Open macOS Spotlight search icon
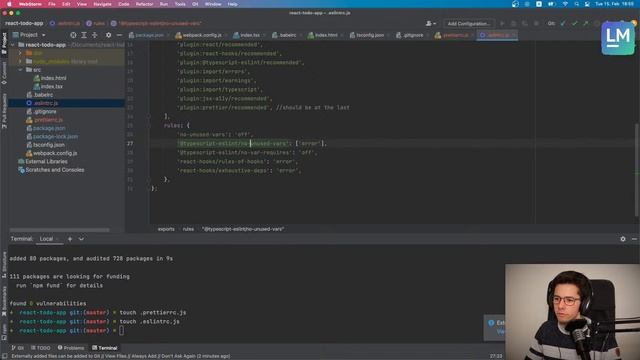640x360 pixels. [x=576, y=4]
